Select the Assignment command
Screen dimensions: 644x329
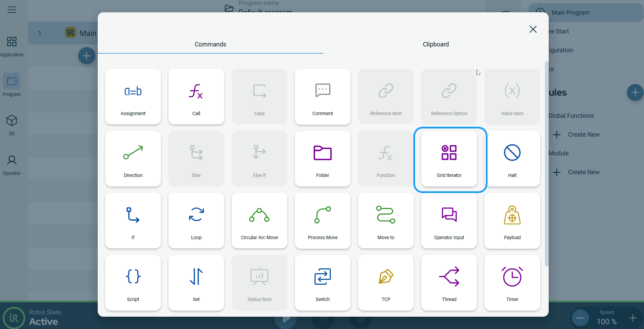click(133, 97)
